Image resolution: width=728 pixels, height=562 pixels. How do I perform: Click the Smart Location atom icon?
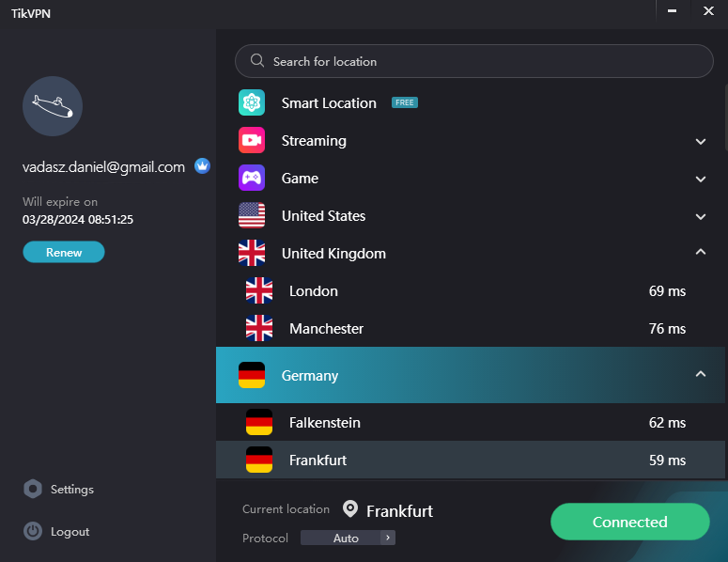pyautogui.click(x=252, y=103)
